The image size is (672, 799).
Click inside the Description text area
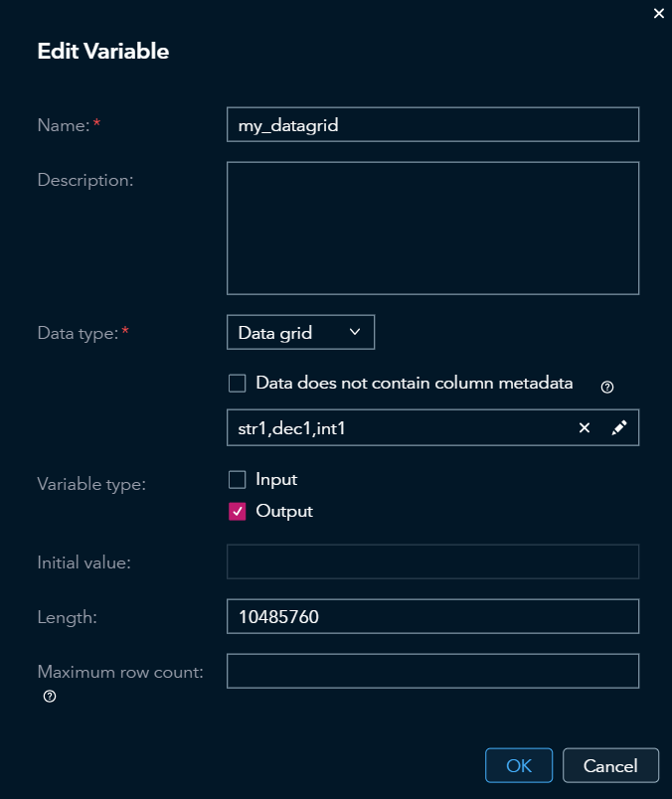pyautogui.click(x=433, y=227)
